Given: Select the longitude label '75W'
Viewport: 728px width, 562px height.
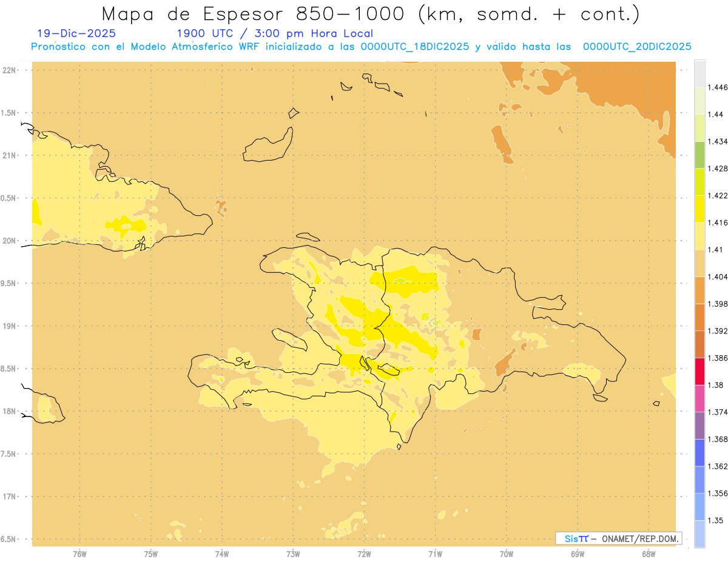Looking at the screenshot, I should click(x=150, y=554).
